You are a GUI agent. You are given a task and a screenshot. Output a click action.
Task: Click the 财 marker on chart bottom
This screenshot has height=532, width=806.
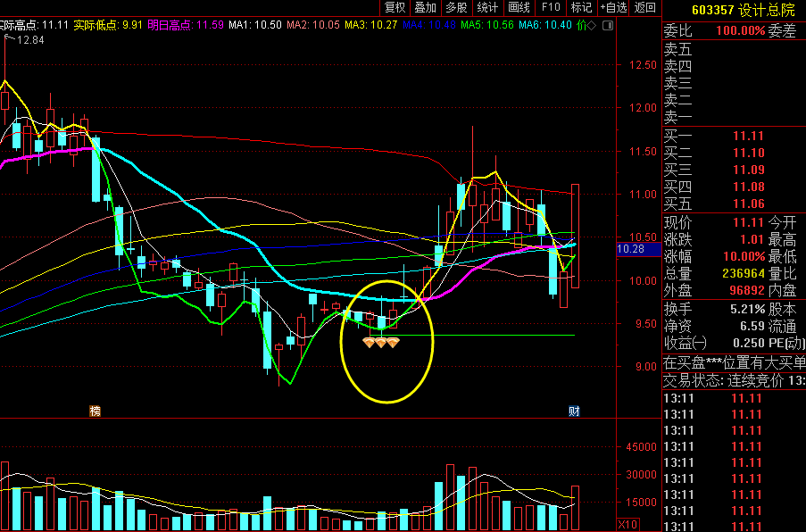pos(574,411)
